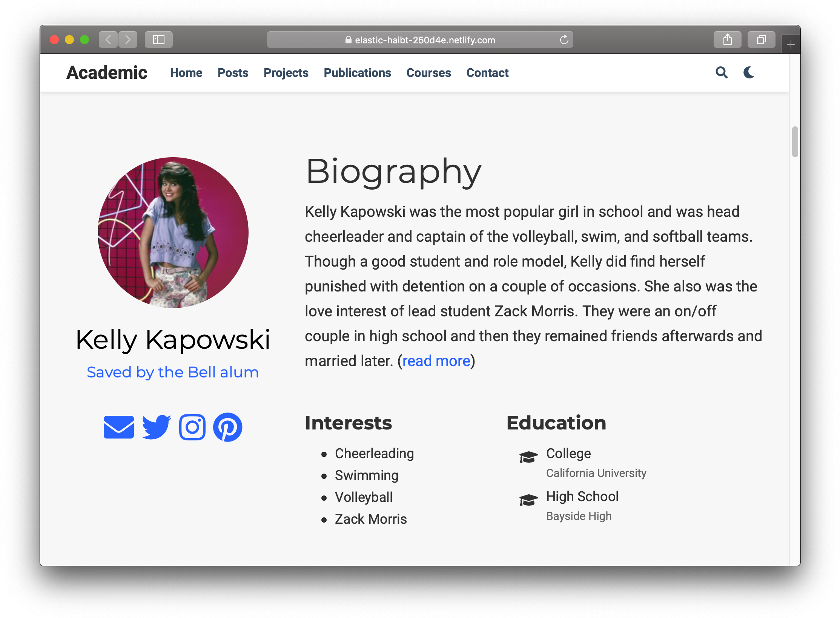The height and width of the screenshot is (618, 840).
Task: Click the Education heading
Action: point(556,423)
